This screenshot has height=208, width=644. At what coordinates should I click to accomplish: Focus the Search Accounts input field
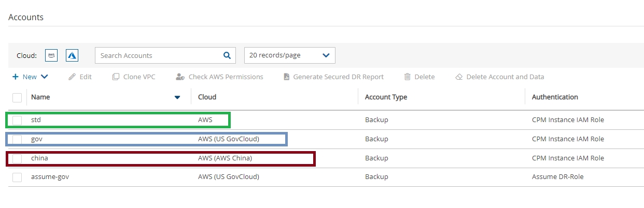coord(158,55)
